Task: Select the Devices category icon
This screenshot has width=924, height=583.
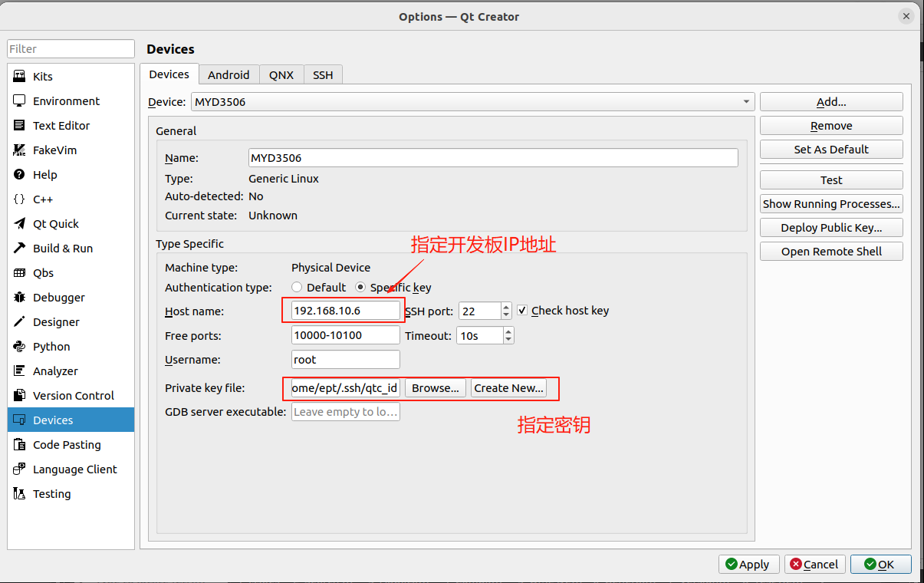Action: click(x=19, y=420)
